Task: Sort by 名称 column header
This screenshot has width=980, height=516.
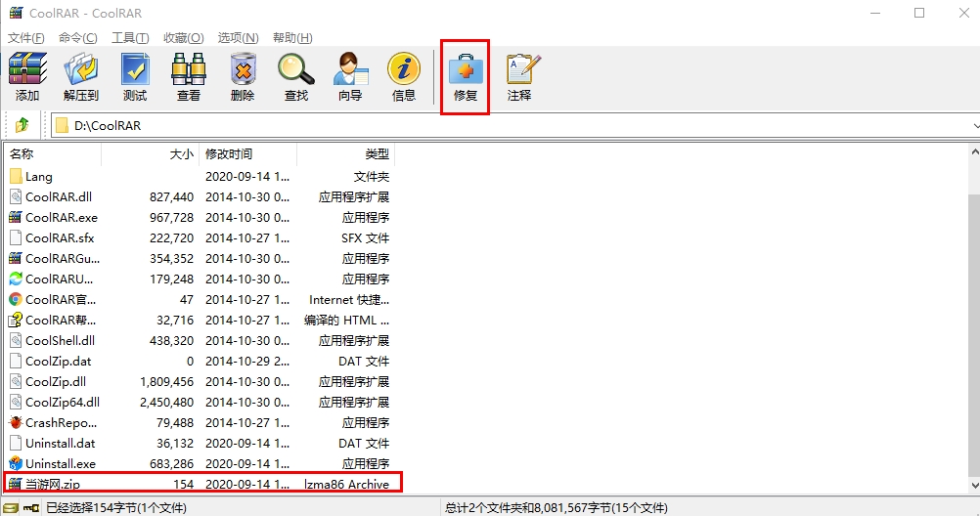Action: [53, 153]
